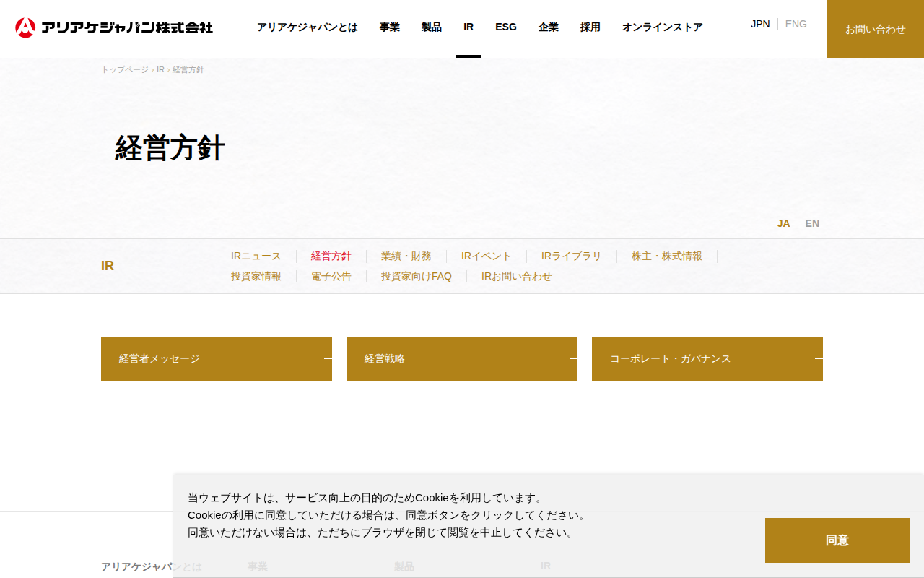Go to the ESG menu item
Viewport: 924px width, 578px height.
[x=506, y=27]
